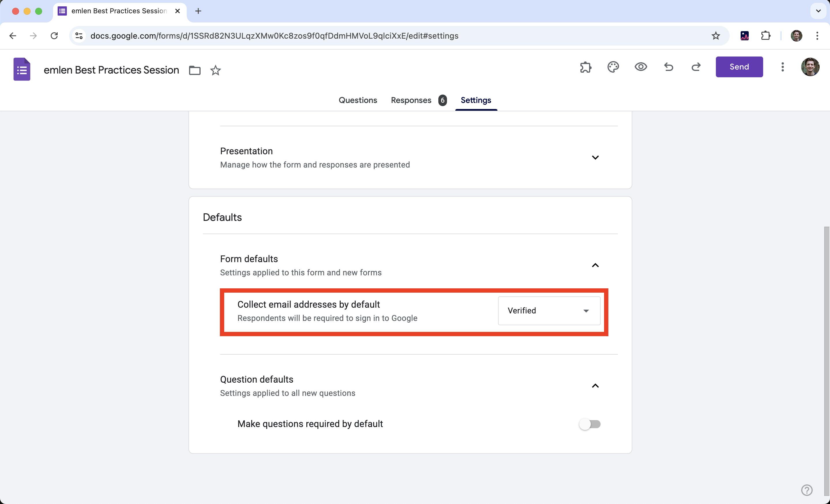
Task: Open the Verified email collection dropdown
Action: [x=549, y=311]
